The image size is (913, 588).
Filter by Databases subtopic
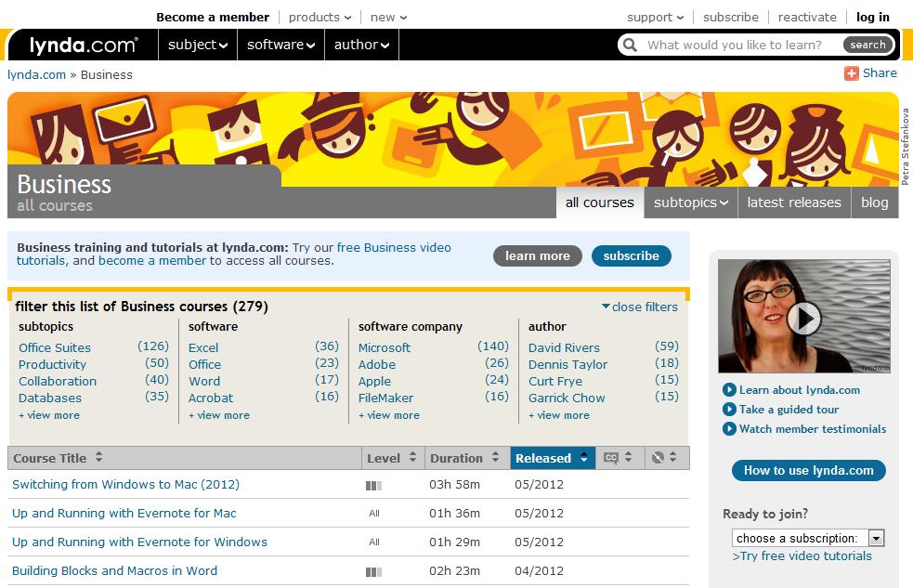pyautogui.click(x=50, y=399)
